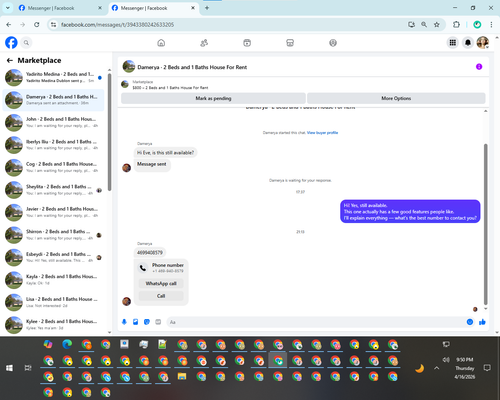Click the chat messages scrollbar
This screenshot has height=400, width=500.
tap(486, 224)
